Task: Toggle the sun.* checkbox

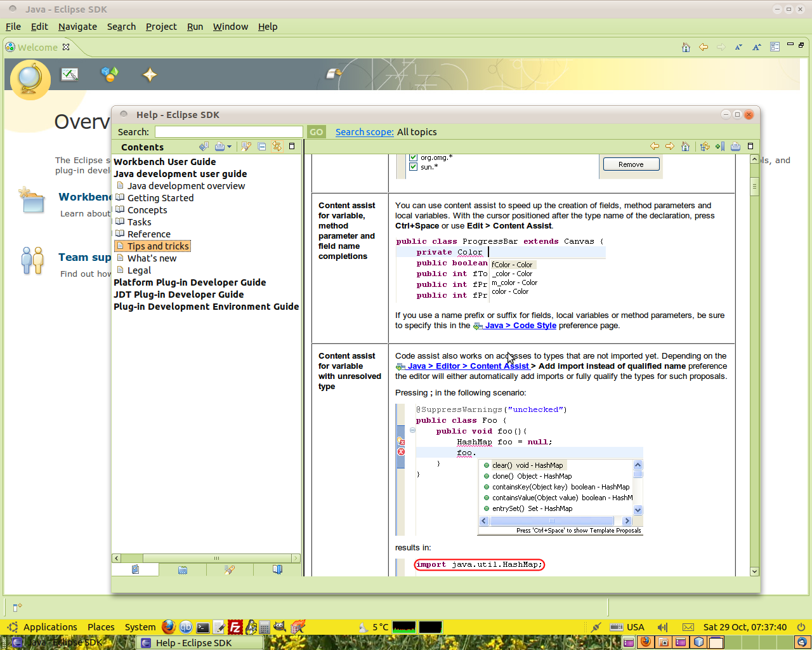Action: pyautogui.click(x=413, y=167)
